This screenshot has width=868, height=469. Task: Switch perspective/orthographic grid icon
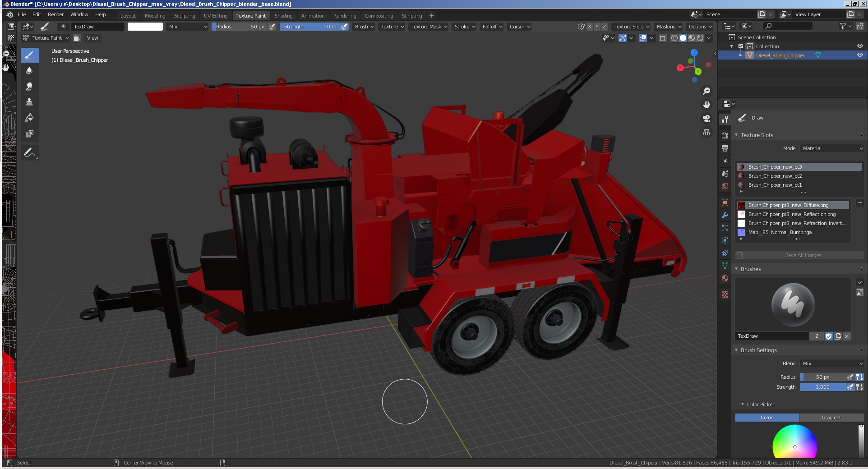tap(706, 133)
